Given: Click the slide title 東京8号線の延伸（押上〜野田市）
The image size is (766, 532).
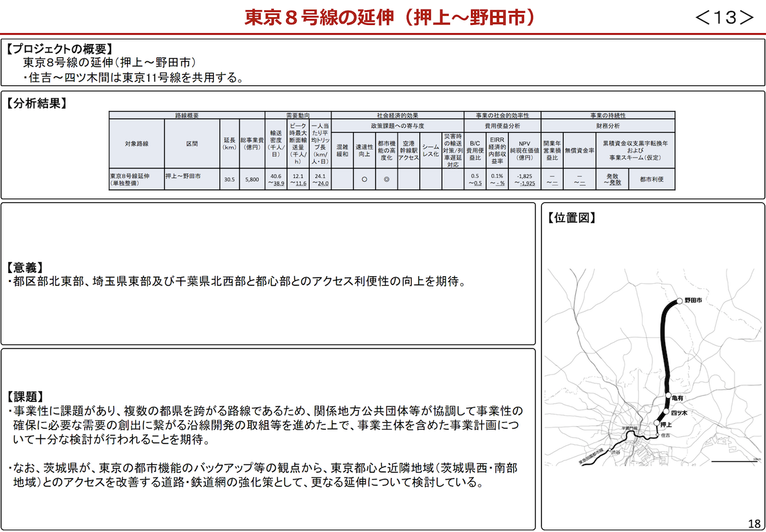Looking at the screenshot, I should (x=389, y=17).
